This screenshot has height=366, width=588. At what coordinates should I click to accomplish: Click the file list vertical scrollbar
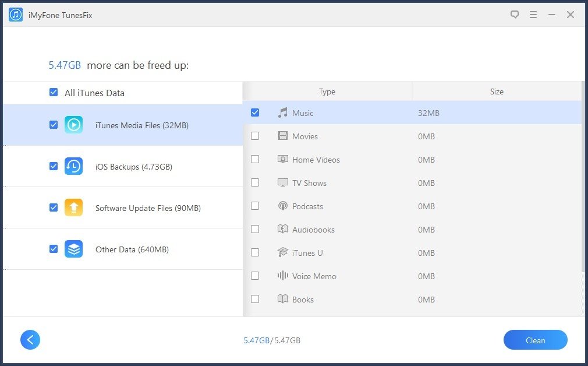pos(583,177)
